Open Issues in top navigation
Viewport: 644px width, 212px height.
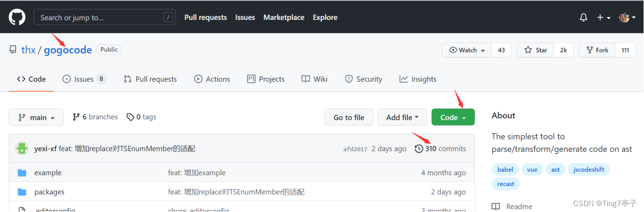[x=245, y=18]
